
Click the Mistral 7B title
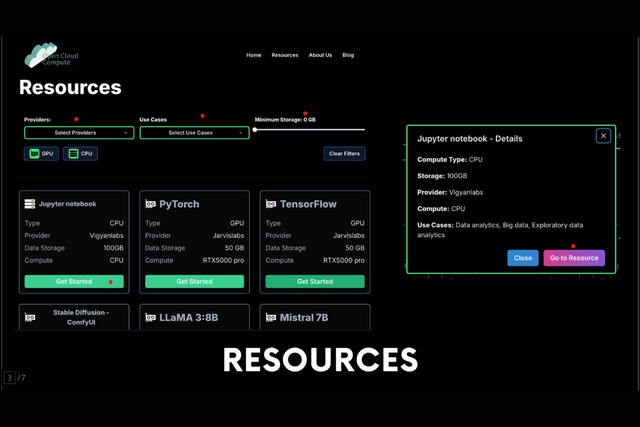tap(304, 317)
